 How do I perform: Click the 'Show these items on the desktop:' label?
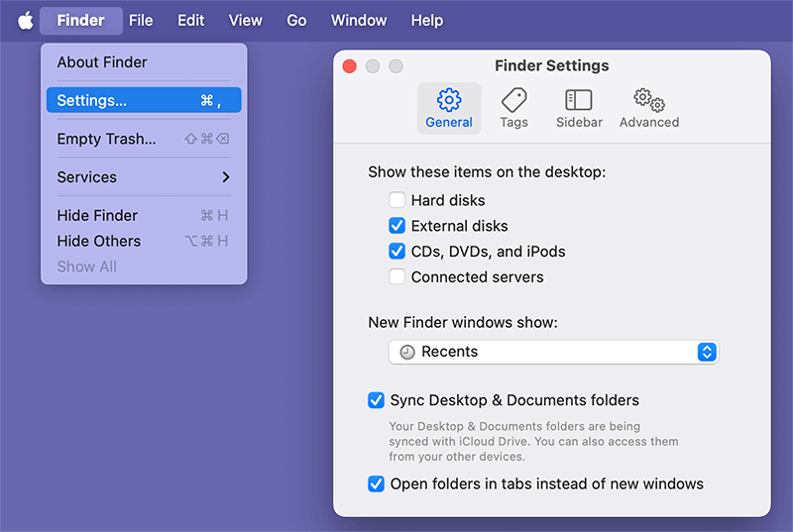pyautogui.click(x=487, y=171)
